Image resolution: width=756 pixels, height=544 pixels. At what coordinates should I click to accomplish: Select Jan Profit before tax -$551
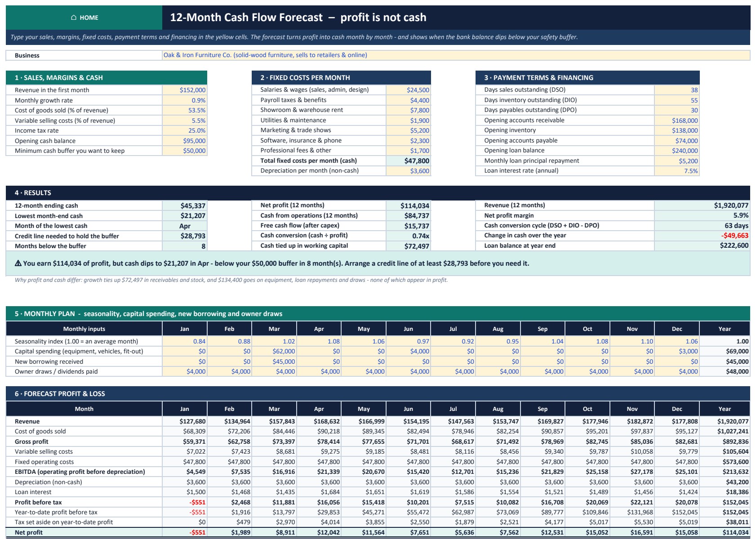click(x=184, y=502)
